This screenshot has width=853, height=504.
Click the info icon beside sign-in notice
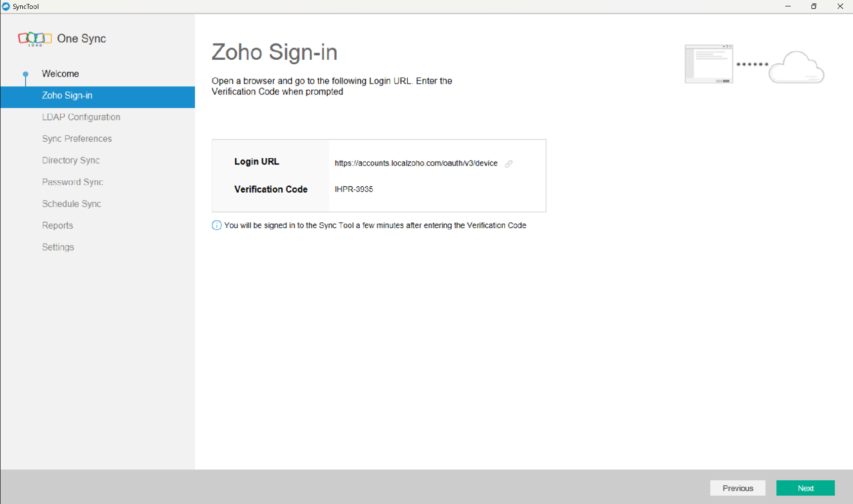tap(216, 225)
